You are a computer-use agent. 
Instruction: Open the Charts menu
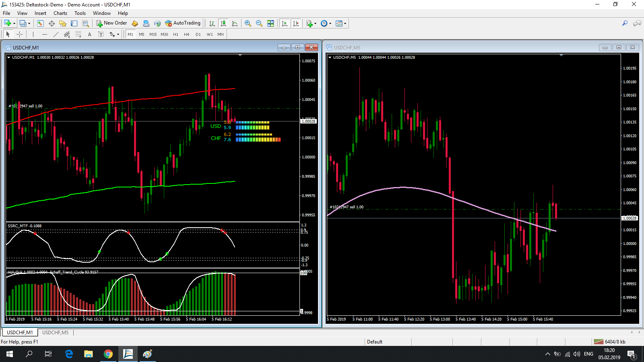point(60,13)
